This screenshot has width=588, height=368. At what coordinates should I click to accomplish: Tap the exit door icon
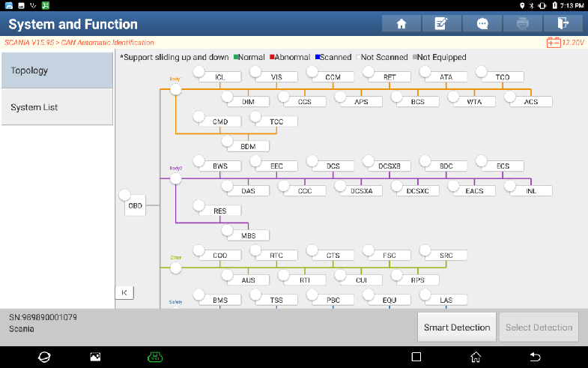tap(563, 24)
